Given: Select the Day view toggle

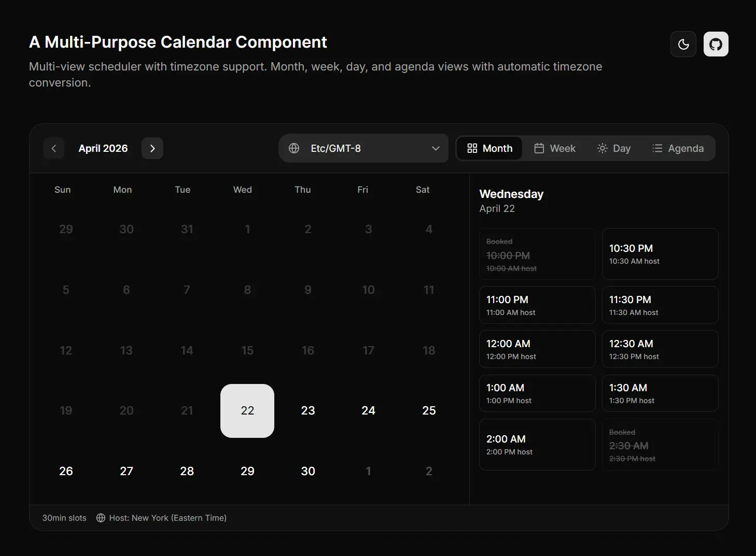Looking at the screenshot, I should tap(613, 148).
